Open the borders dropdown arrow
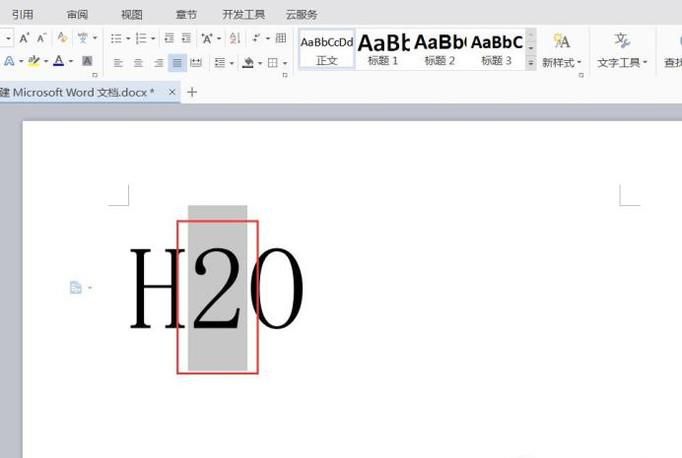 tap(284, 63)
